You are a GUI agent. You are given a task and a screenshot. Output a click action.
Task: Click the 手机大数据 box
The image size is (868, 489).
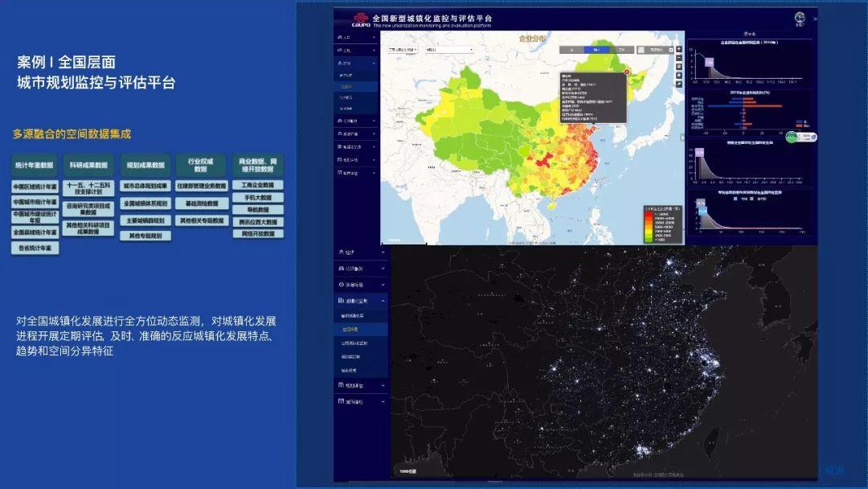tap(258, 198)
